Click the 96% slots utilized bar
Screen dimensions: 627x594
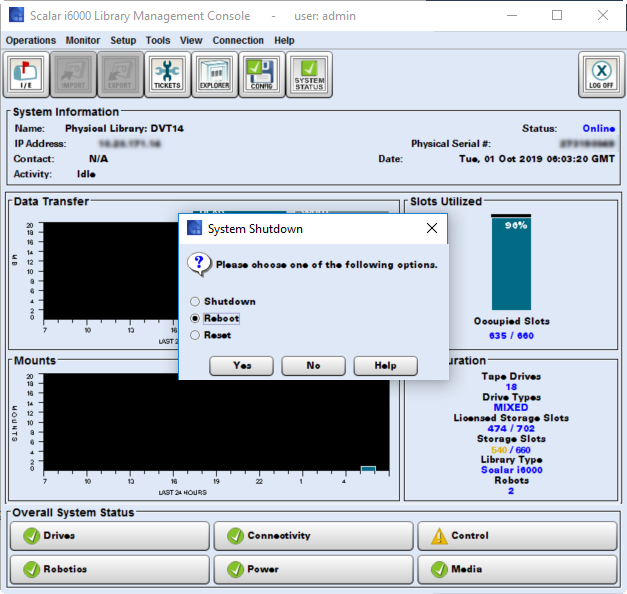tap(511, 264)
